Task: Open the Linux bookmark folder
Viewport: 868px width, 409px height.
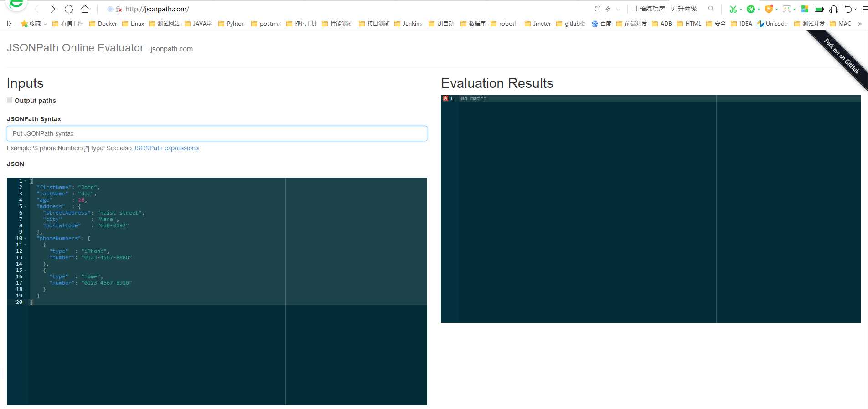Action: (133, 24)
